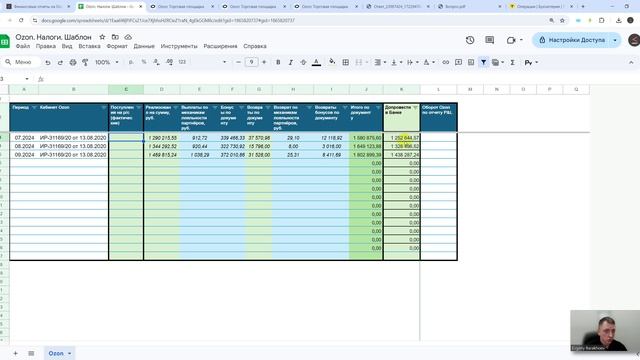
Task: Click the Настройки Доступа share button
Action: pyautogui.click(x=573, y=40)
